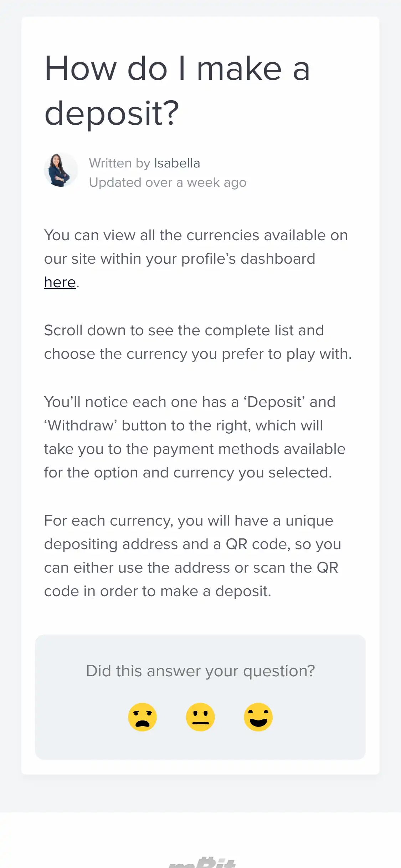Click the author name Isabella
This screenshot has height=868, width=401.
177,163
